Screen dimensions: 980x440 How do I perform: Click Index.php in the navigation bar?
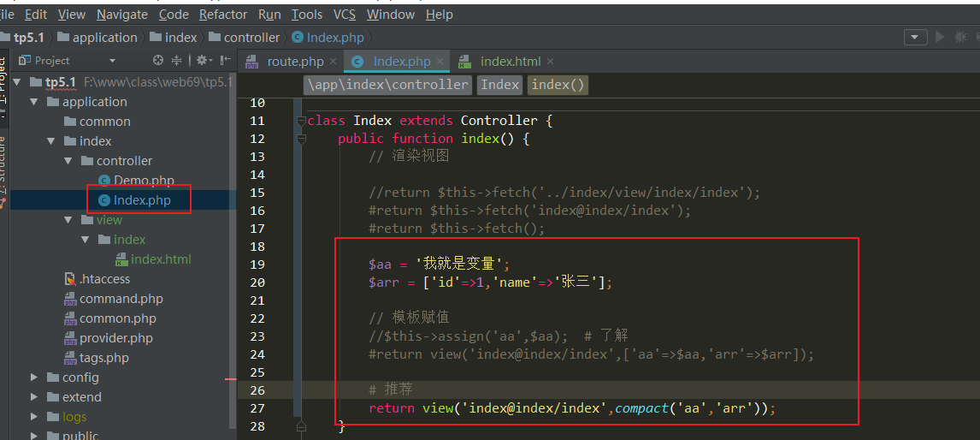click(328, 38)
